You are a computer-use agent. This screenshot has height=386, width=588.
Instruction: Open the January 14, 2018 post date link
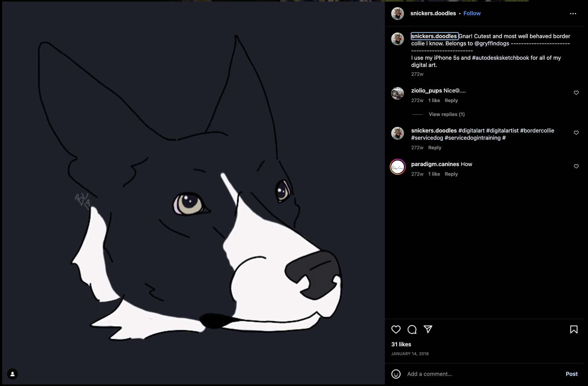410,353
